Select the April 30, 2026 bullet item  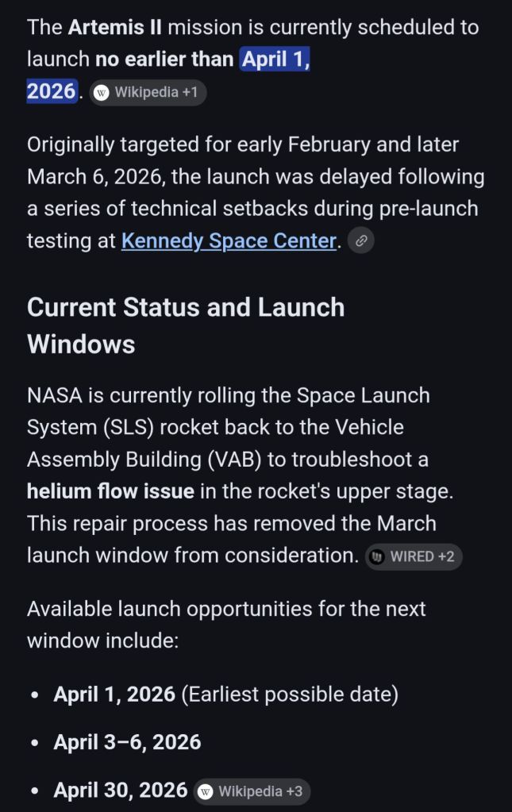point(121,791)
